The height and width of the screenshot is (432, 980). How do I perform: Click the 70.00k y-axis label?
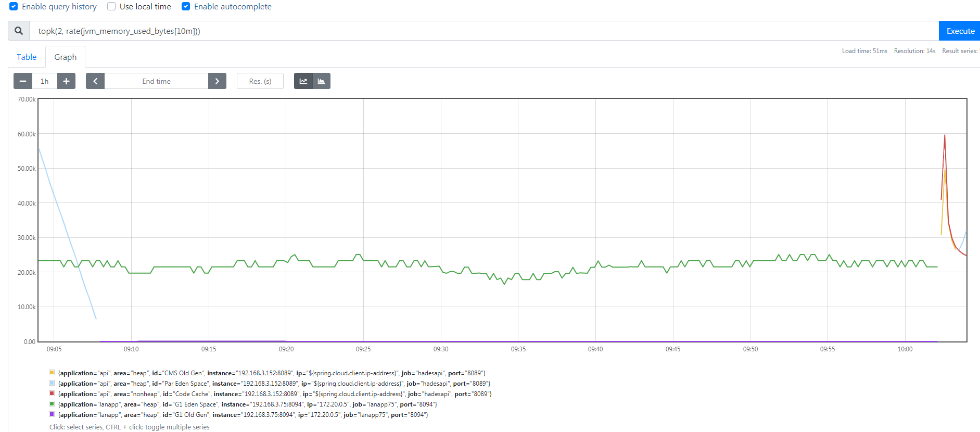pyautogui.click(x=27, y=99)
